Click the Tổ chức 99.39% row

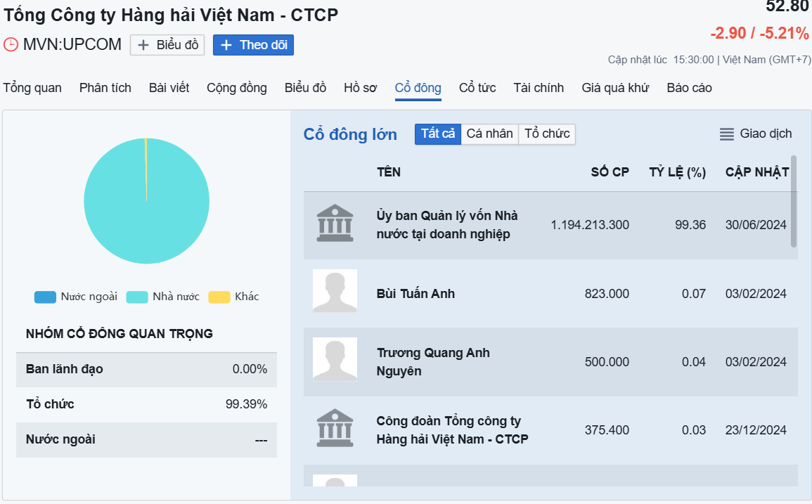[x=146, y=405]
